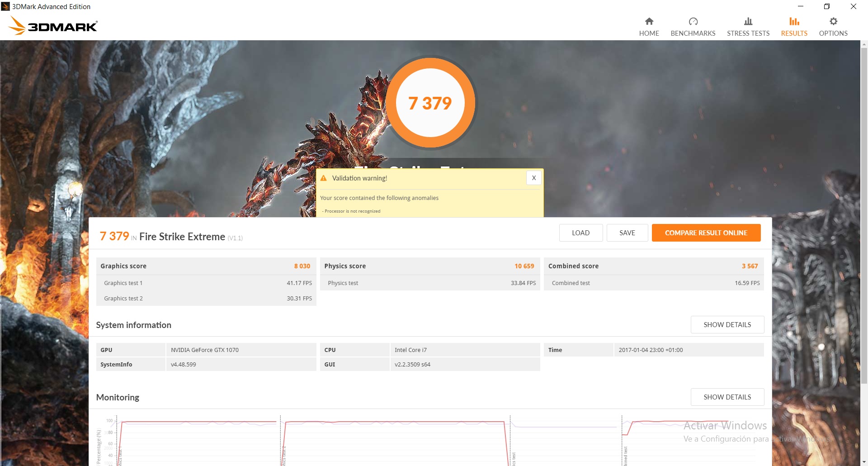Click the Physics score value 10 659
This screenshot has width=868, height=466.
click(x=524, y=266)
